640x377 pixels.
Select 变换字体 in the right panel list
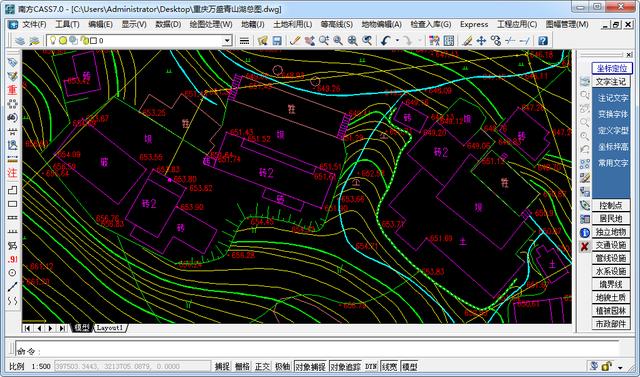click(x=613, y=114)
